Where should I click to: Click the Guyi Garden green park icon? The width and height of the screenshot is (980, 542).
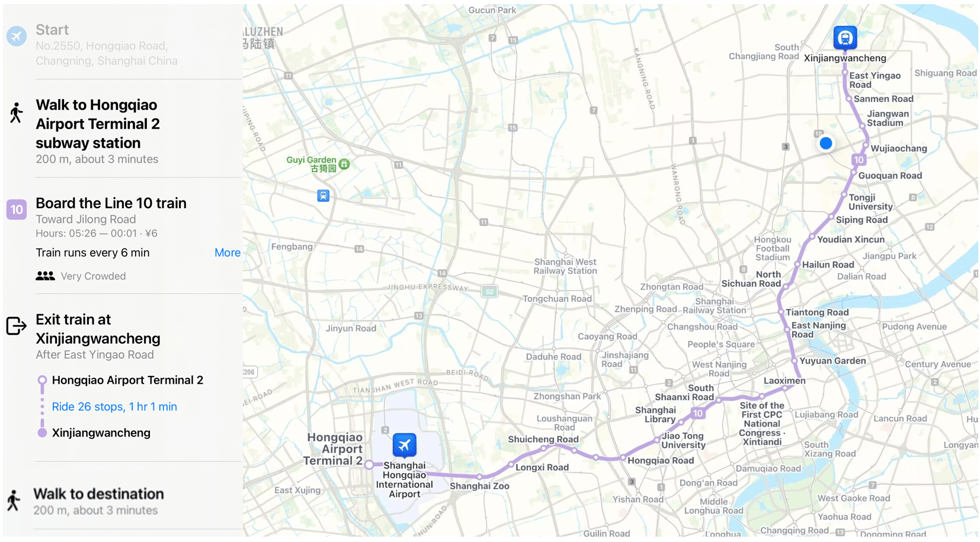click(344, 164)
